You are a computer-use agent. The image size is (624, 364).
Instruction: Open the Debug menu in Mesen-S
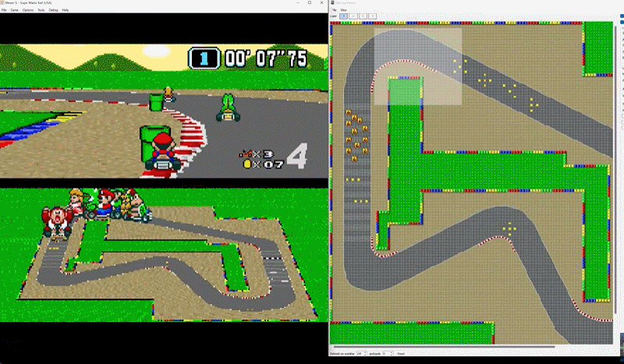pos(53,10)
